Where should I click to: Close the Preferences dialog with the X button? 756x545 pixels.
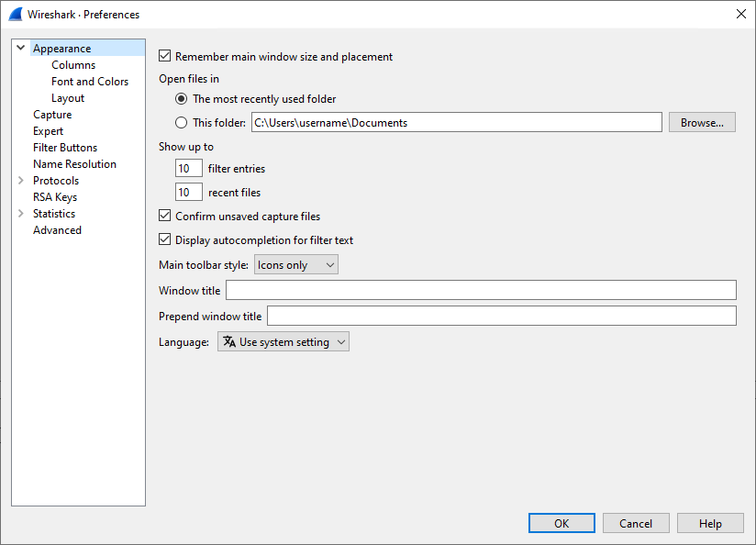740,14
